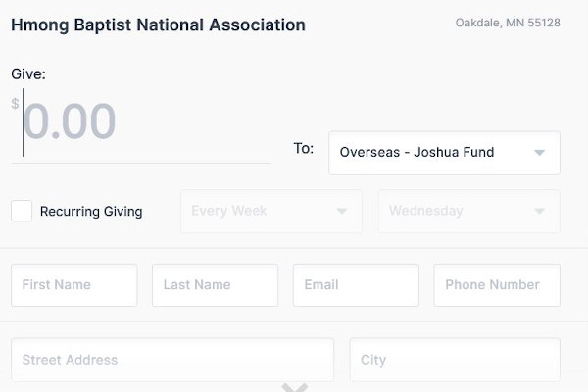The width and height of the screenshot is (588, 392).
Task: Click the Hmong Baptist National Association heading
Action: coord(158,25)
